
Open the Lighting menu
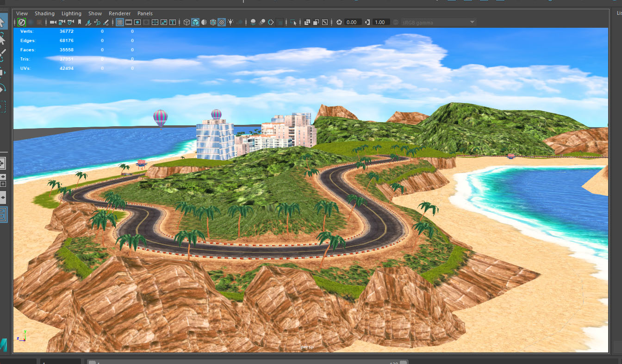tap(71, 13)
